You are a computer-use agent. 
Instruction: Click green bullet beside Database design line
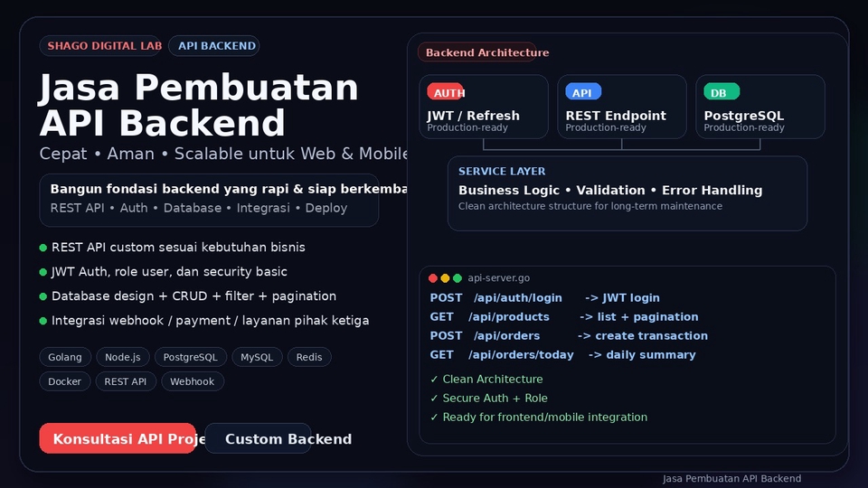[43, 296]
